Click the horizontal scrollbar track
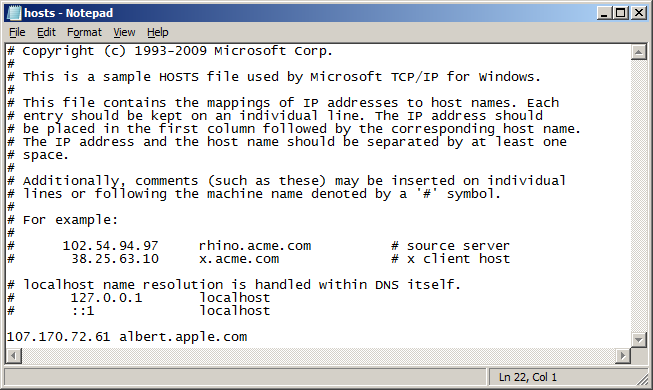This screenshot has height=390, width=653. (319, 355)
